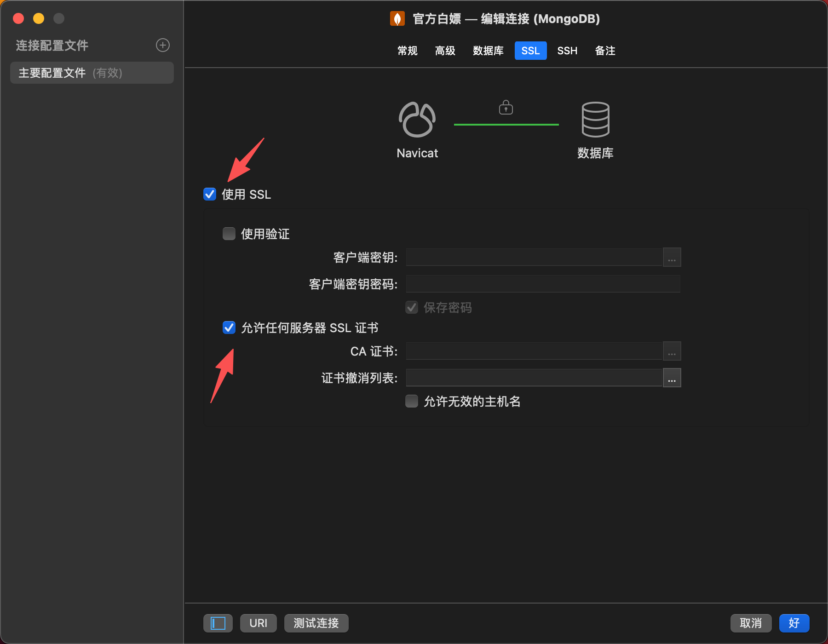This screenshot has height=644, width=828.
Task: Switch to the SSH tab
Action: click(x=567, y=51)
